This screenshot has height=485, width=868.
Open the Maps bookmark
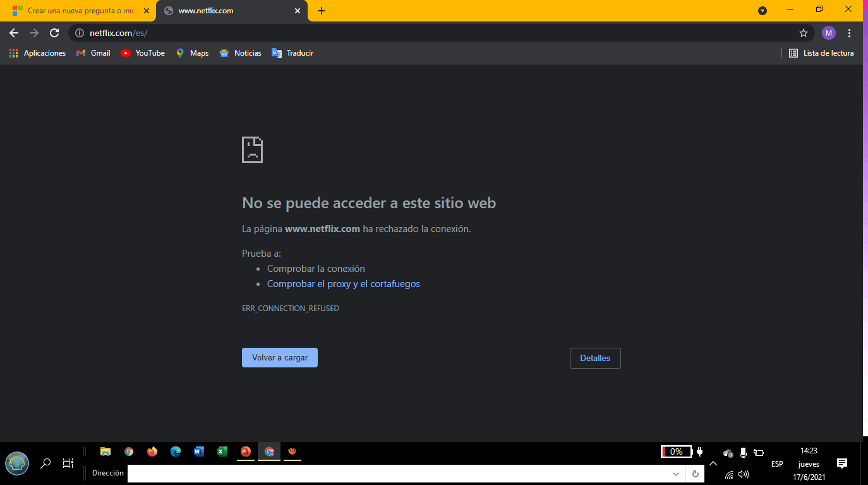coord(192,53)
